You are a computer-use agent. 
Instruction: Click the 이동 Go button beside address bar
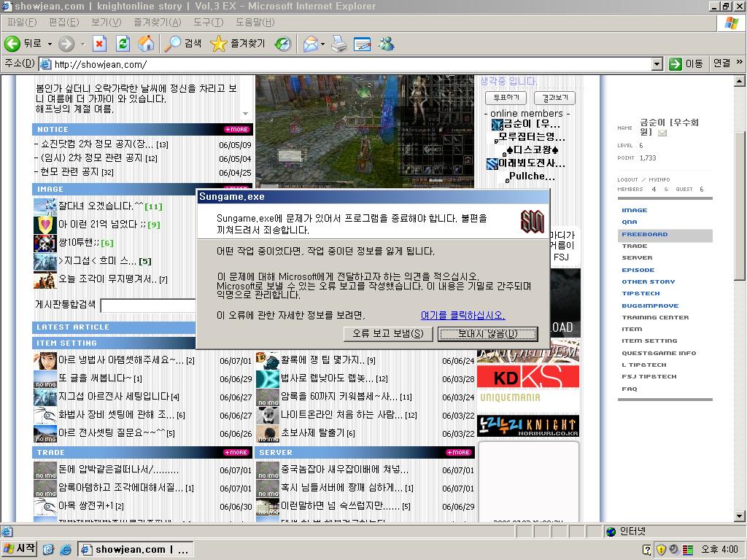coord(686,64)
